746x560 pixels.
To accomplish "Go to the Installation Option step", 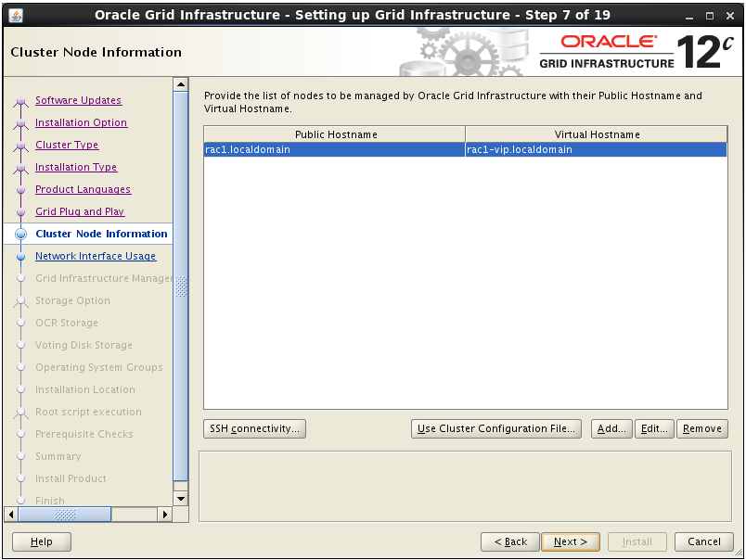I will click(x=82, y=122).
